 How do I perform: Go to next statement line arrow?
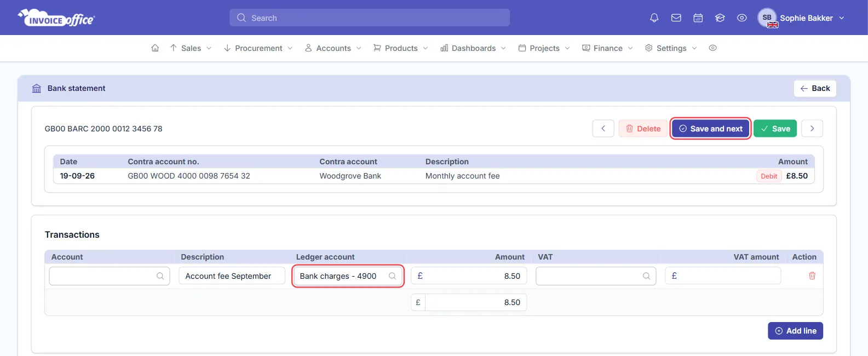pos(812,129)
